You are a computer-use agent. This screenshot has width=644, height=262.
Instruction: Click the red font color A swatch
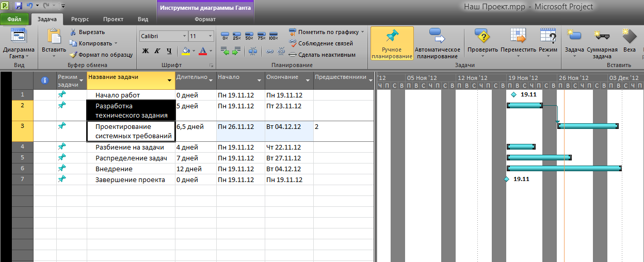(x=203, y=51)
